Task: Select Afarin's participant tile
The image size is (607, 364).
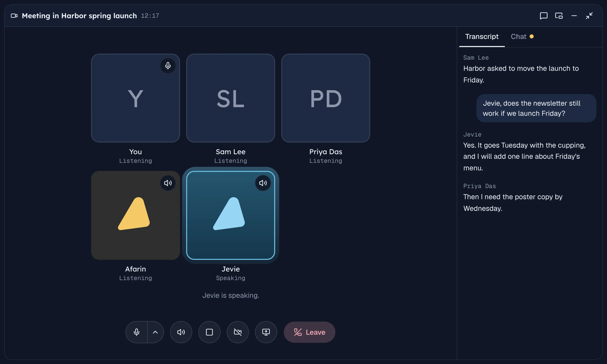Action: [x=135, y=215]
